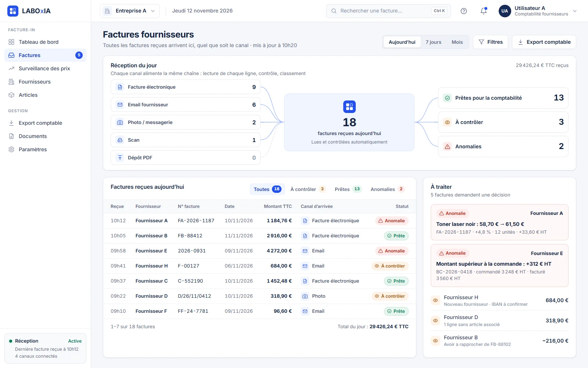Switch to the Prêtes 13 tab

(x=348, y=189)
